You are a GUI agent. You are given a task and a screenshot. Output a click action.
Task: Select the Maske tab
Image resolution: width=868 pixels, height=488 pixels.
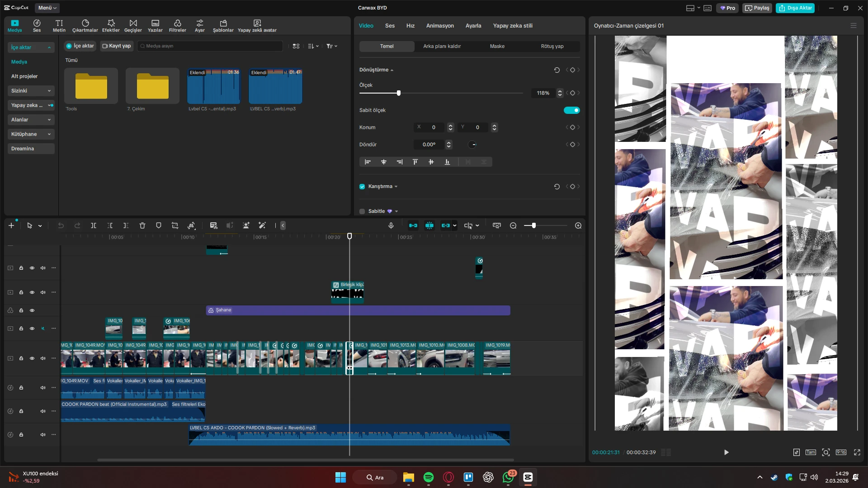point(497,47)
